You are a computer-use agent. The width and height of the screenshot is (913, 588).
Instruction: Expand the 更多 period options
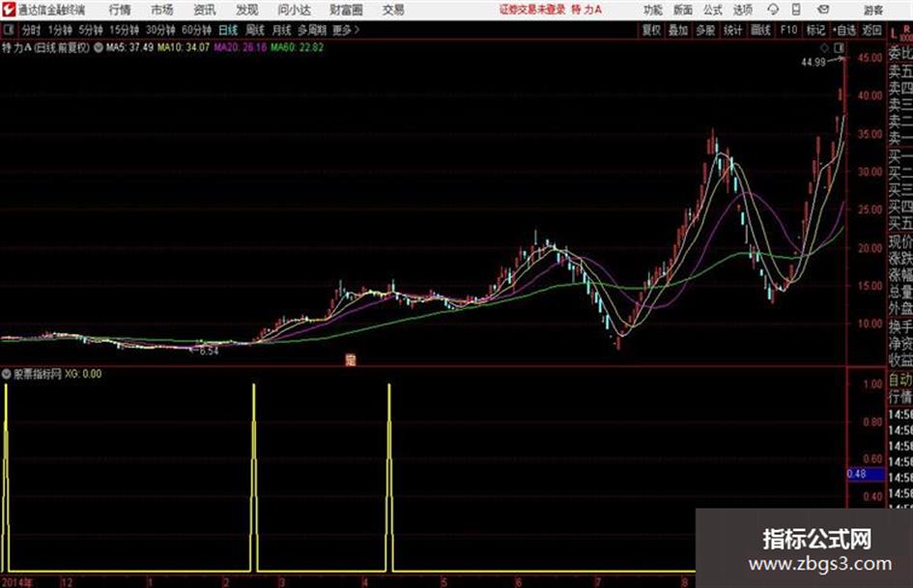(346, 30)
